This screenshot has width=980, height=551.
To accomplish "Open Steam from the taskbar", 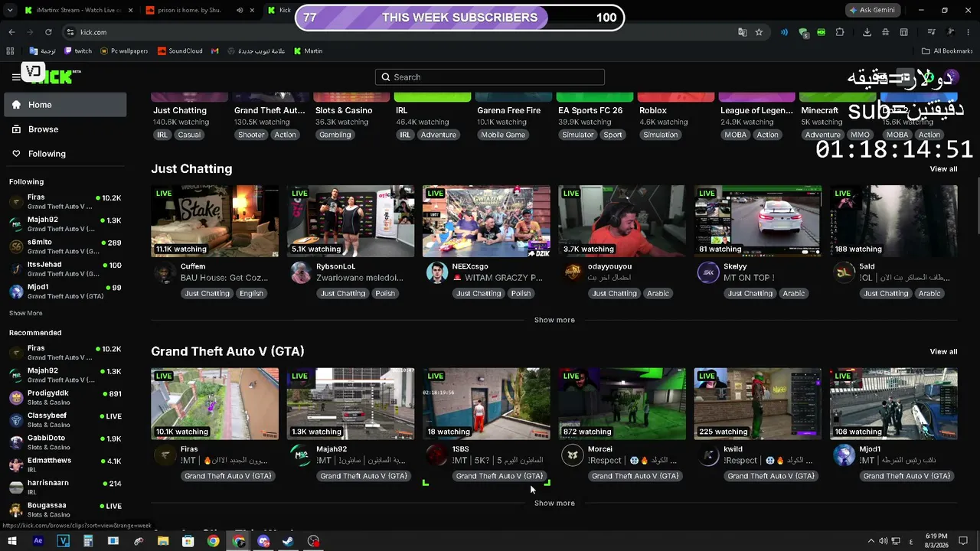I will point(289,541).
